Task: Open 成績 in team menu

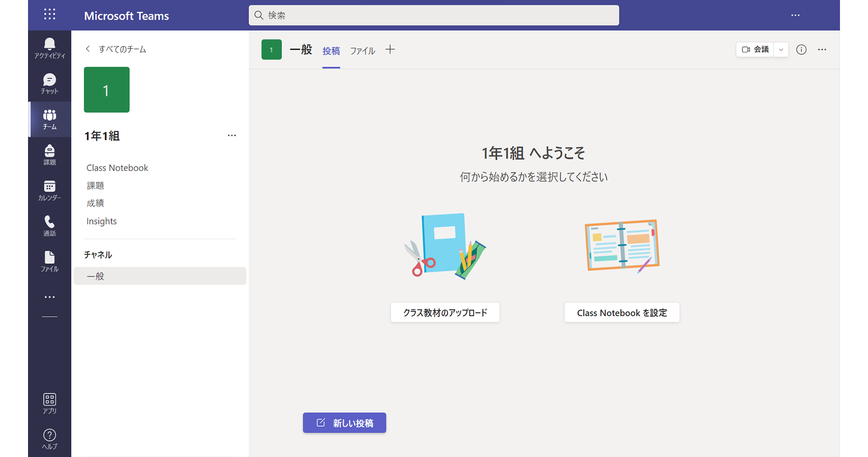Action: tap(95, 203)
